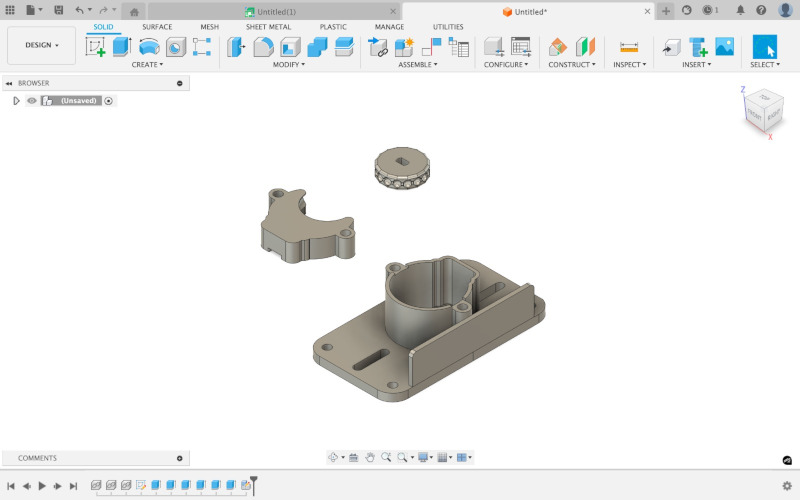
Task: Click the Configure Model icon
Action: (x=494, y=47)
